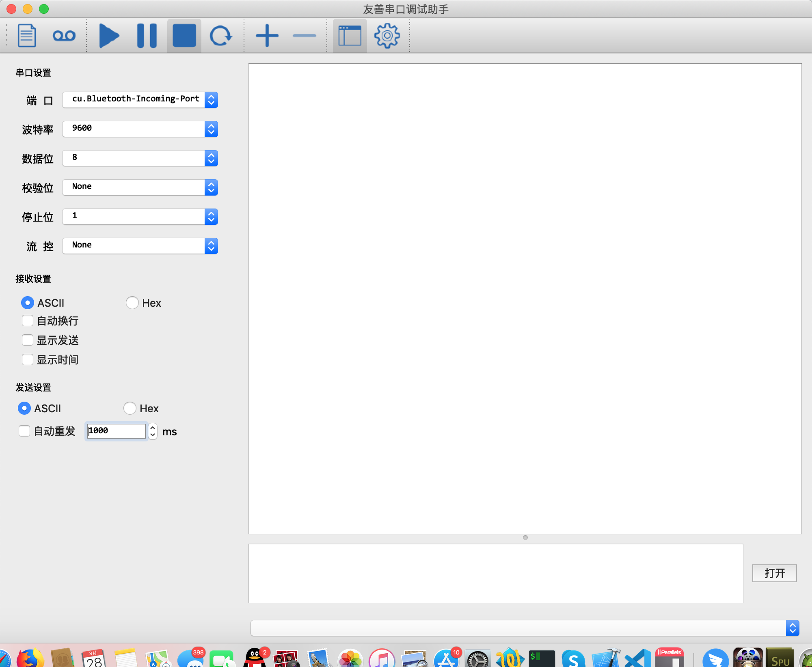
Task: Open Skype from the Dock
Action: pos(573,658)
